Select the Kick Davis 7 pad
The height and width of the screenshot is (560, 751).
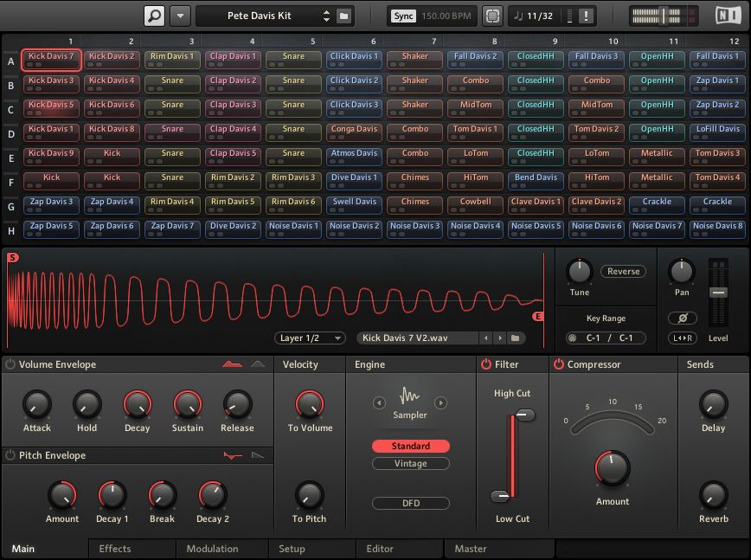51,60
